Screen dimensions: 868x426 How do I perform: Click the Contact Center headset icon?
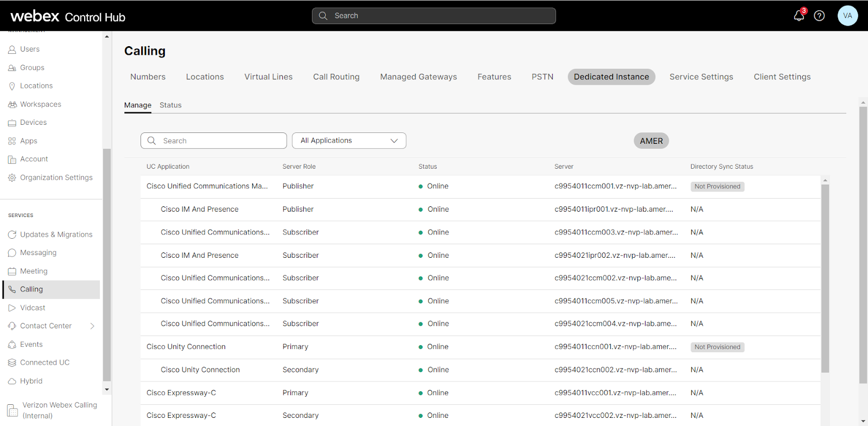12,326
